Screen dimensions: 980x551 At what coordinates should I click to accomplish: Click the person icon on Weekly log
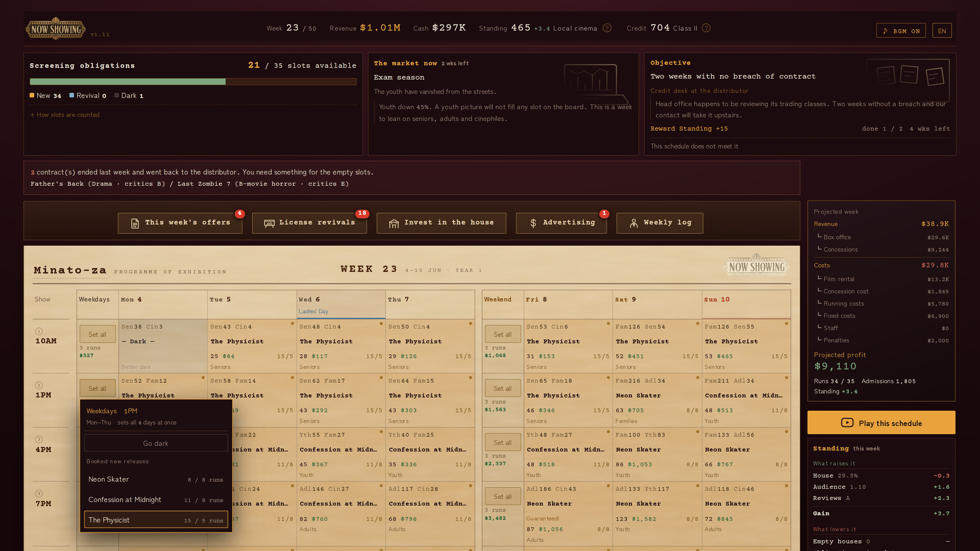[633, 223]
